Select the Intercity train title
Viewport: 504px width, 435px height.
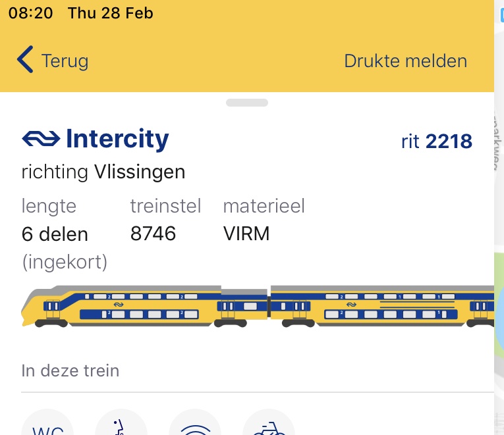pyautogui.click(x=117, y=139)
